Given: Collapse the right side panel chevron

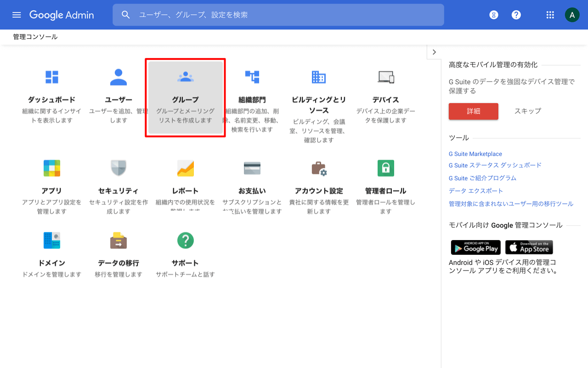Looking at the screenshot, I should [434, 52].
